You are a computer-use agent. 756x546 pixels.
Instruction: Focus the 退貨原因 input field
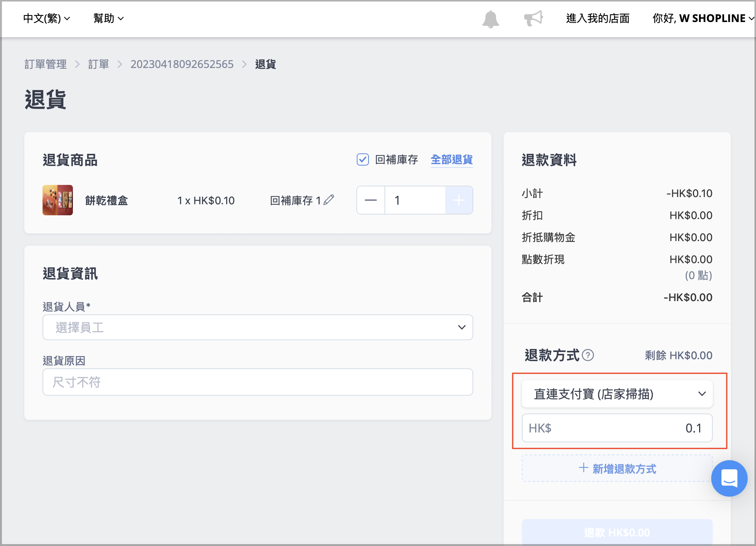click(258, 382)
